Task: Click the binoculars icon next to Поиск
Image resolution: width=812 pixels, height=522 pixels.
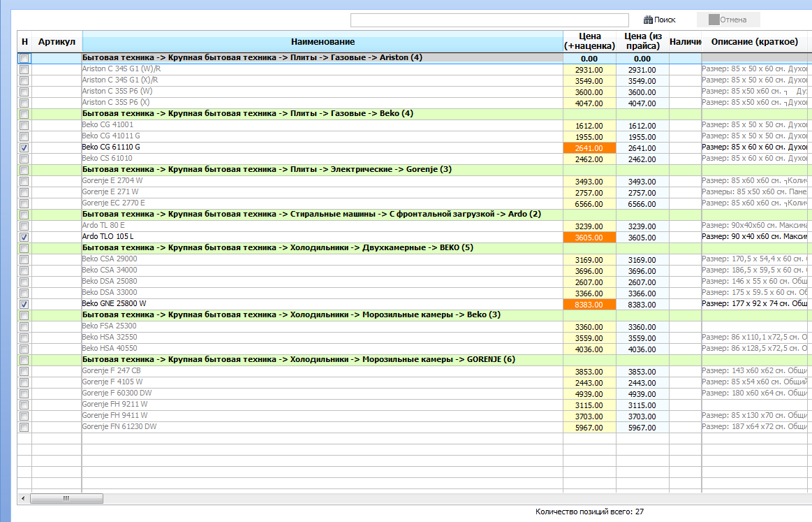Action: tap(648, 20)
